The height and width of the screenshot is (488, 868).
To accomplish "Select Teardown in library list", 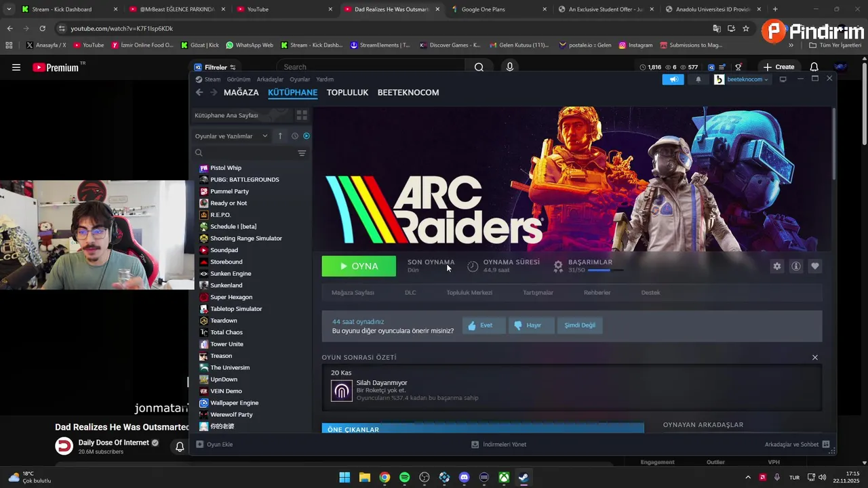I will pyautogui.click(x=224, y=321).
